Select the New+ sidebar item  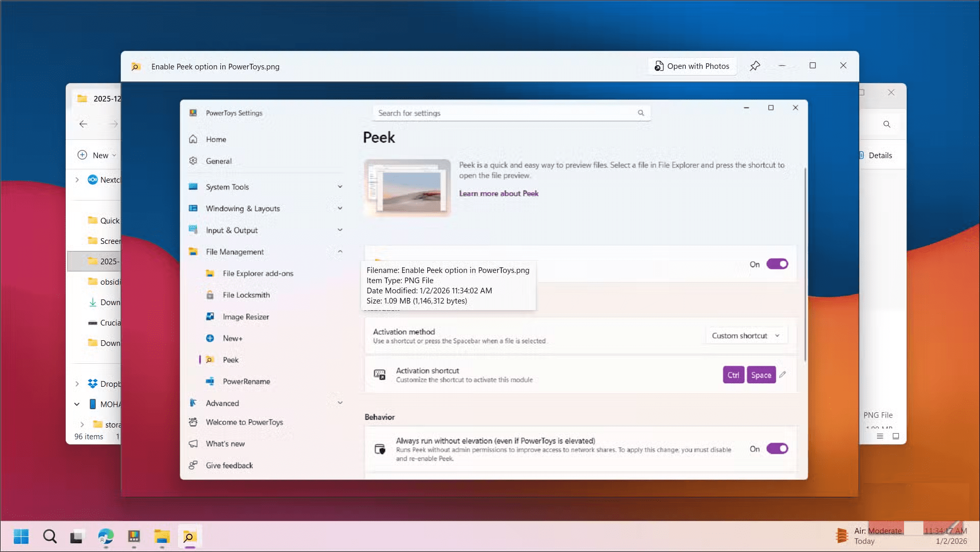tap(232, 338)
